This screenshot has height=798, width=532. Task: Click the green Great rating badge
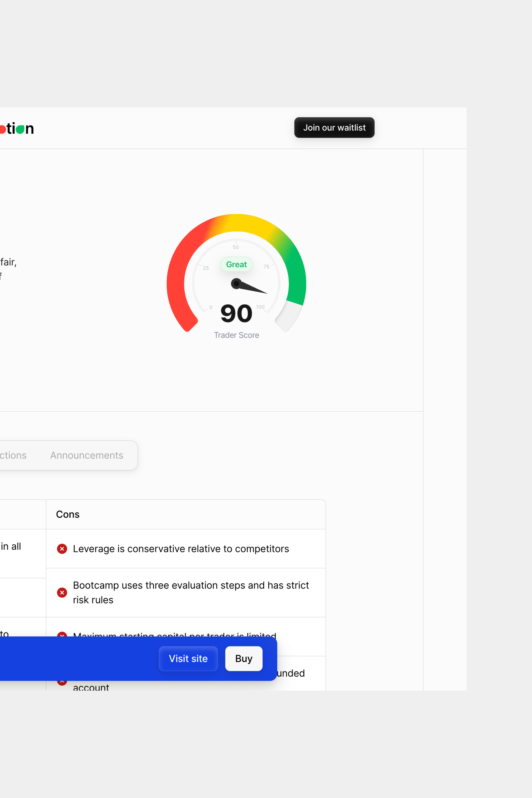coord(236,264)
